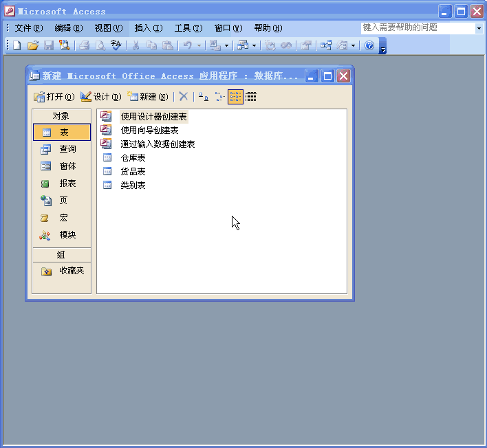Click the New blank database icon

coord(17,45)
